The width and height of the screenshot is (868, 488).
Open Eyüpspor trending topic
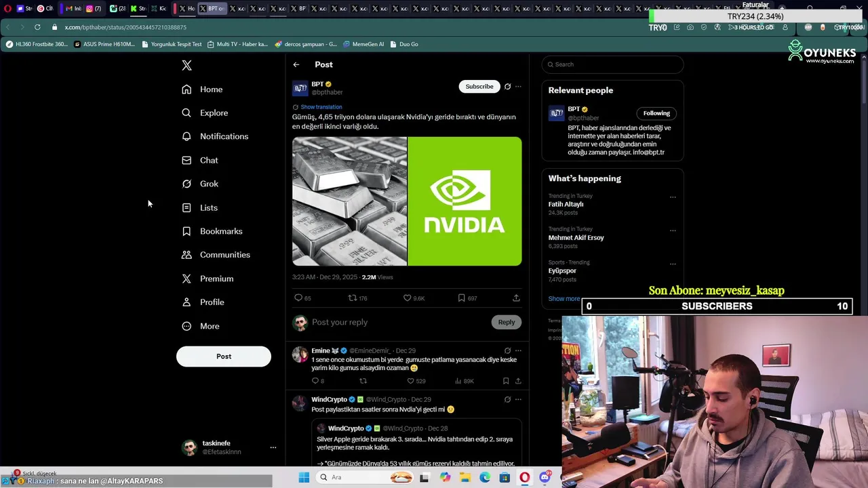[562, 271]
